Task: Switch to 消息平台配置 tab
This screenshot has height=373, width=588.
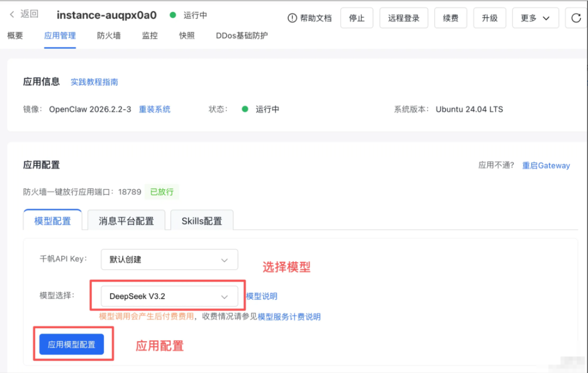Action: 126,221
